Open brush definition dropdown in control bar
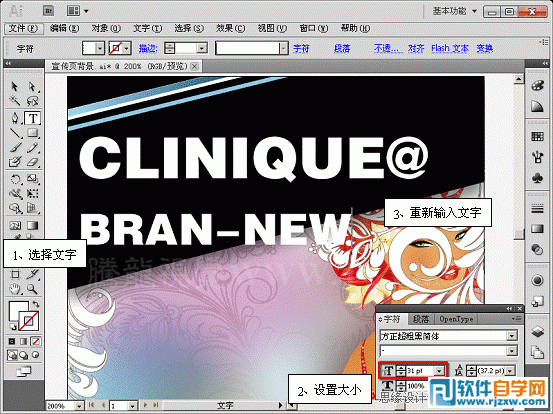Viewport: 553px width, 414px height. [283, 48]
